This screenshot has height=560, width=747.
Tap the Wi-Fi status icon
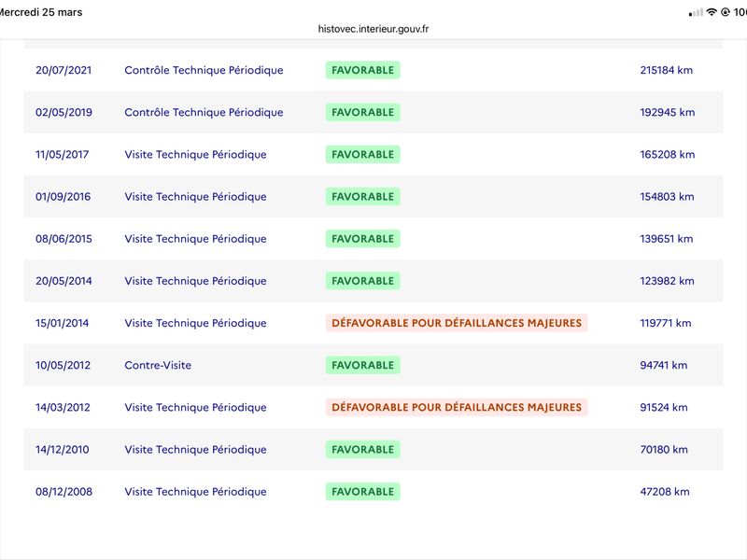[x=712, y=12]
